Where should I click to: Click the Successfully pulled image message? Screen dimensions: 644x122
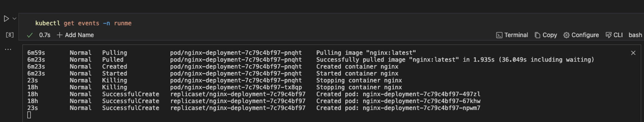tap(455, 60)
